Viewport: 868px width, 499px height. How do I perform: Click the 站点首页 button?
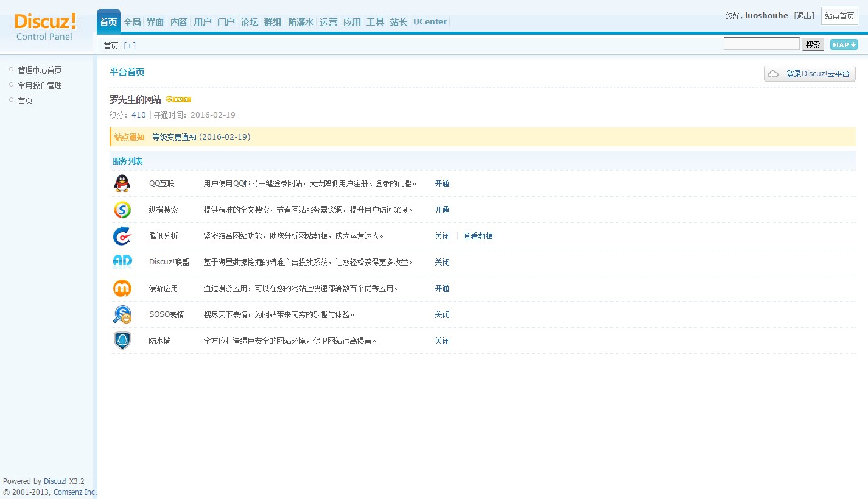tap(839, 16)
